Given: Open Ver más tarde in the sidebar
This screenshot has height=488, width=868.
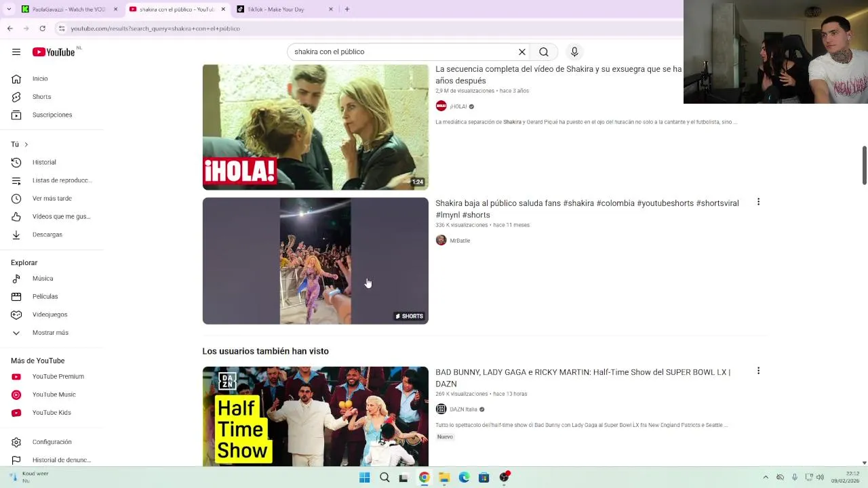Looking at the screenshot, I should click(x=52, y=199).
